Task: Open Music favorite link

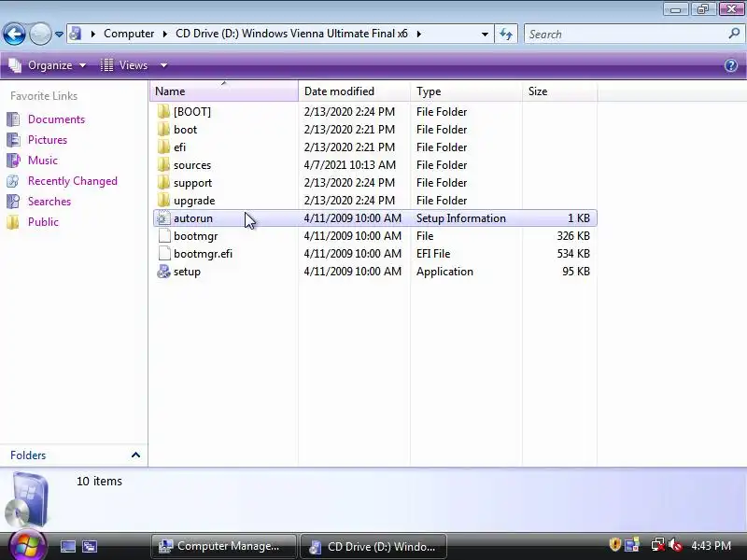Action: pyautogui.click(x=42, y=161)
